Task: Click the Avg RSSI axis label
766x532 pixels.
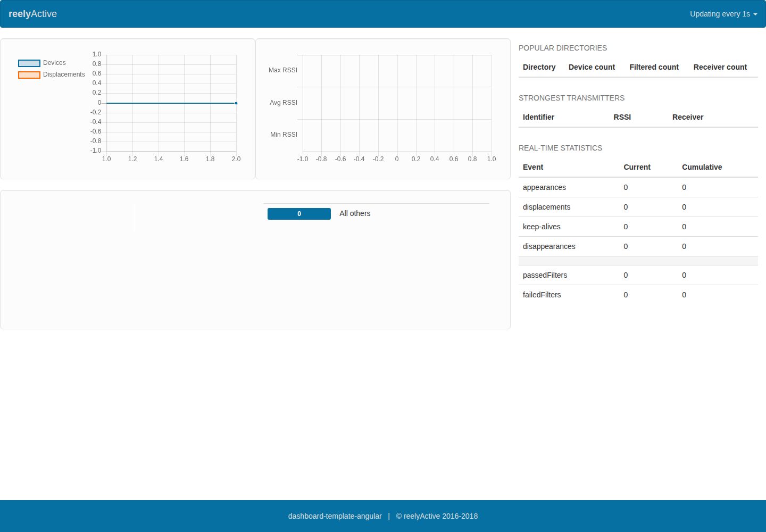Action: [284, 103]
